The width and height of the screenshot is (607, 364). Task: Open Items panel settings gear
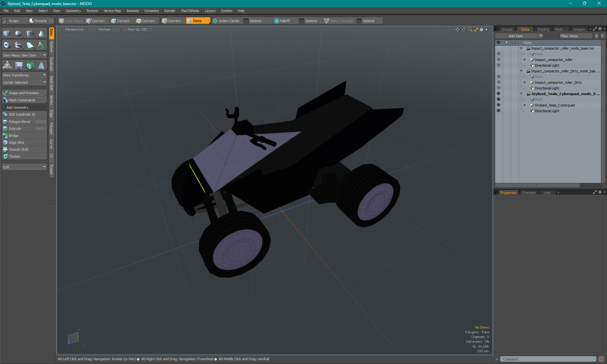coord(600,29)
